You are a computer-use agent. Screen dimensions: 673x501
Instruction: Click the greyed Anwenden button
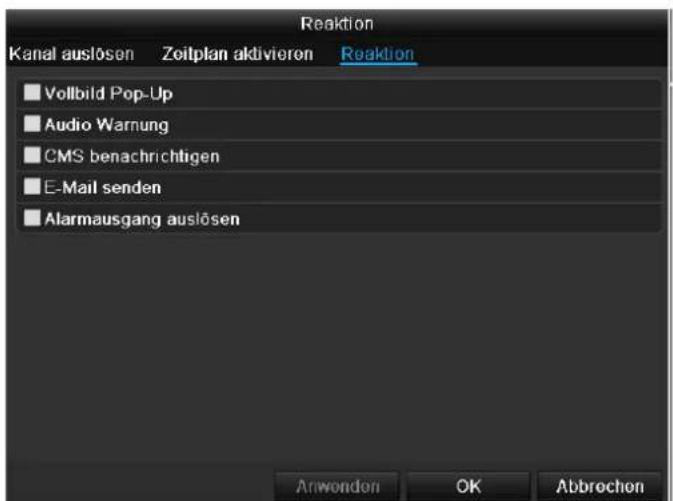337,487
